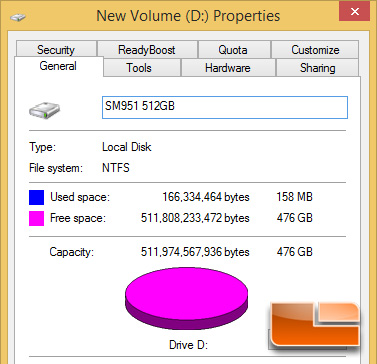The width and height of the screenshot is (377, 364).
Task: Open the Sharing tab
Action: click(317, 68)
